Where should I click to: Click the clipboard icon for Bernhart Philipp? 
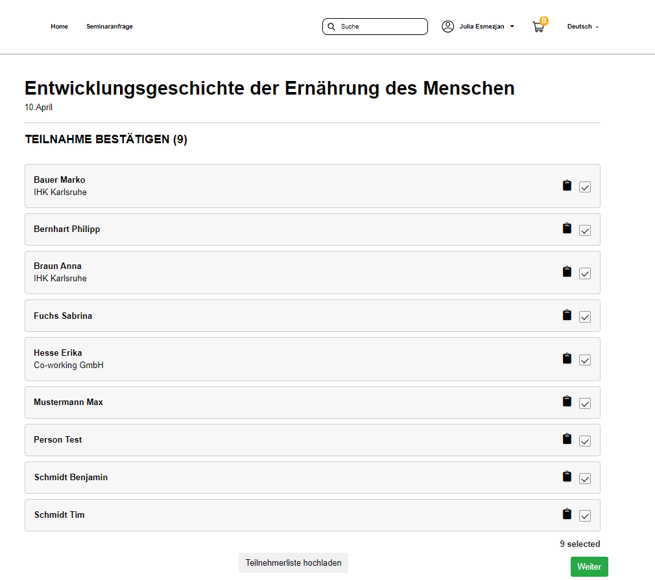[567, 229]
